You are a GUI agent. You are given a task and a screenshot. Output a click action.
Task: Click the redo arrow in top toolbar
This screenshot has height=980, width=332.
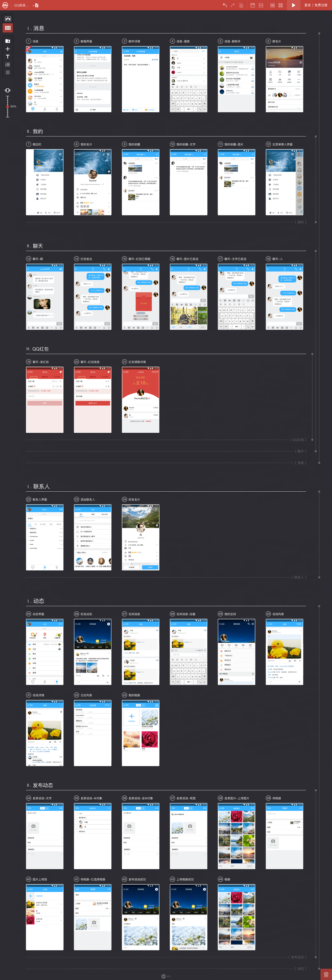click(x=233, y=5)
